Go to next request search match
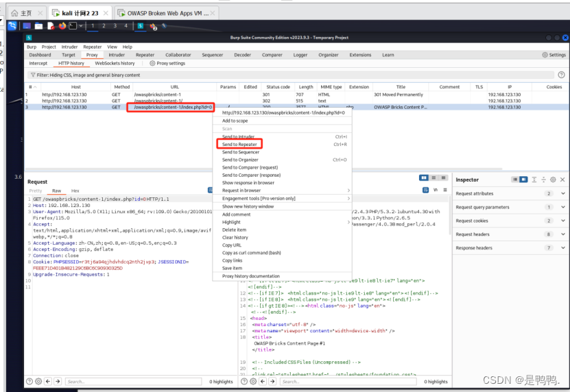 pos(58,382)
